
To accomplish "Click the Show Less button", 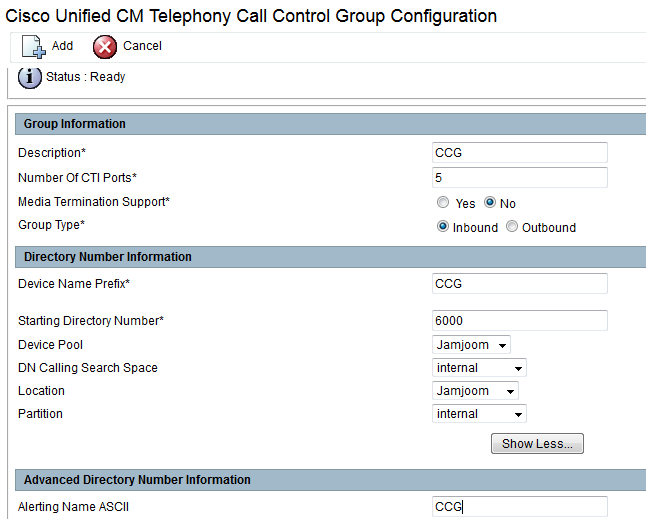I will click(x=537, y=444).
